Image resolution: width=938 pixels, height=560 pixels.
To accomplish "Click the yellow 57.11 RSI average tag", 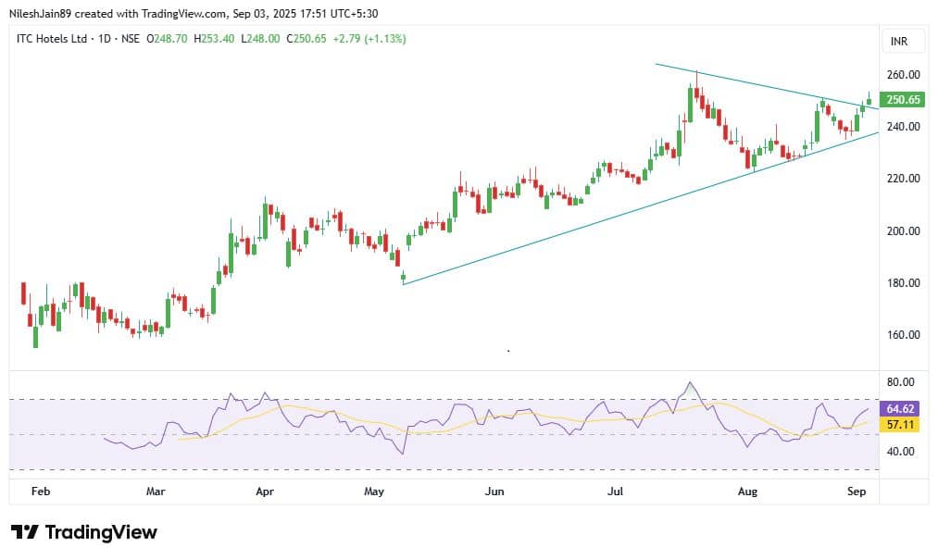I will pyautogui.click(x=900, y=425).
